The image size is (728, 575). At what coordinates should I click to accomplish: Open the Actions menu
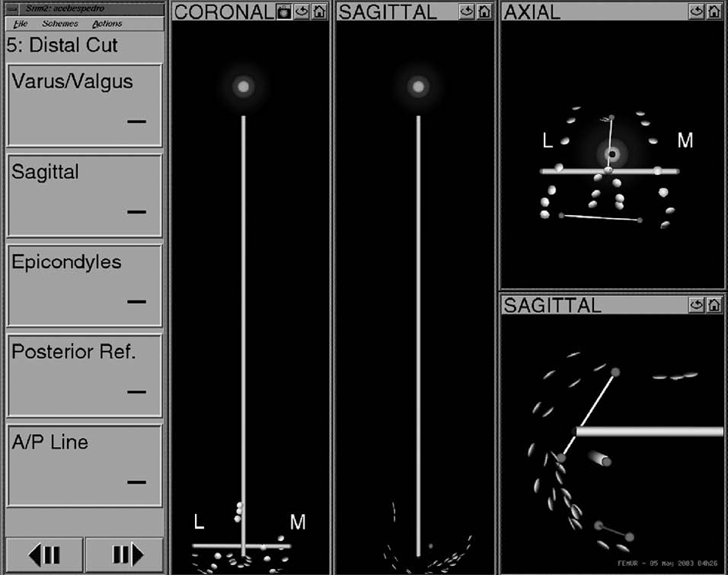(107, 24)
